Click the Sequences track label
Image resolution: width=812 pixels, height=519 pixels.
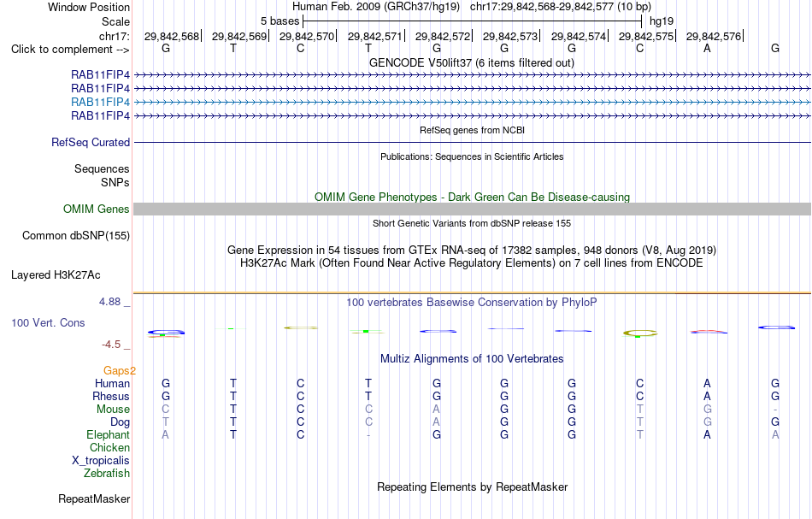pyautogui.click(x=102, y=168)
